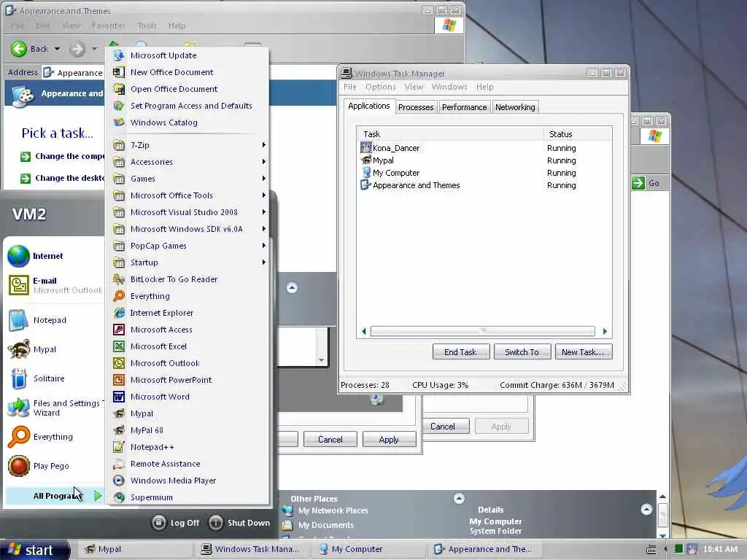The width and height of the screenshot is (747, 560).
Task: Open Files and Settings Transfer Wizard
Action: pos(55,408)
